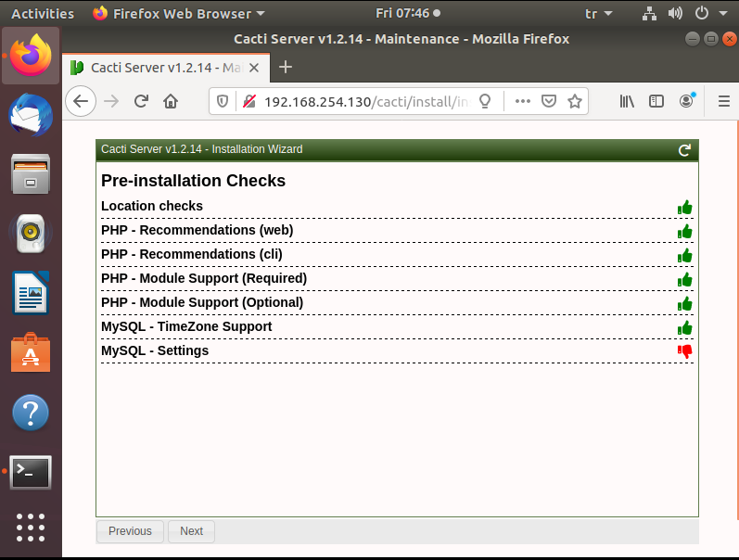Open the clock and calendar panel
The image size is (739, 560).
407,13
